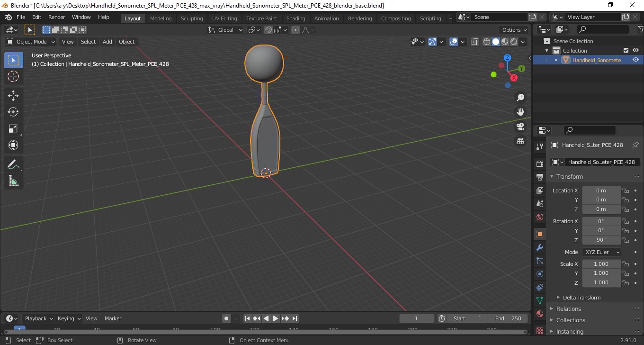Expand Delta Transform panel

[x=581, y=298]
